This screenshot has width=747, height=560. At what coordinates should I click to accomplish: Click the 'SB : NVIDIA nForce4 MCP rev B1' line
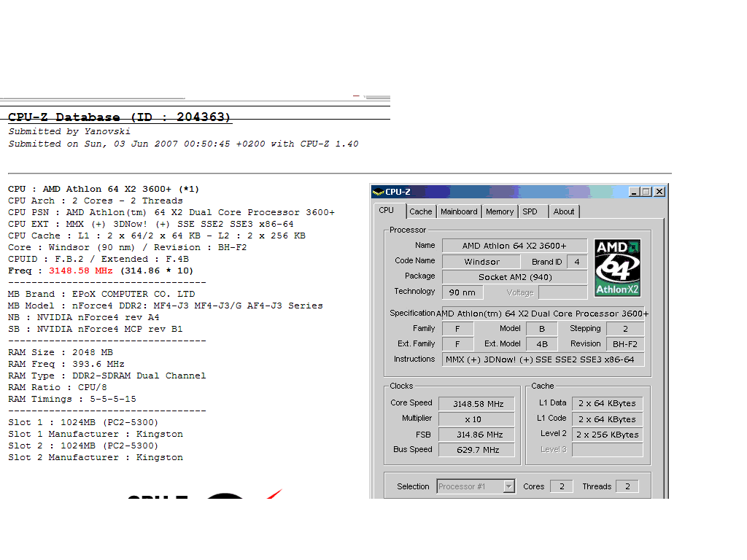[x=96, y=329]
